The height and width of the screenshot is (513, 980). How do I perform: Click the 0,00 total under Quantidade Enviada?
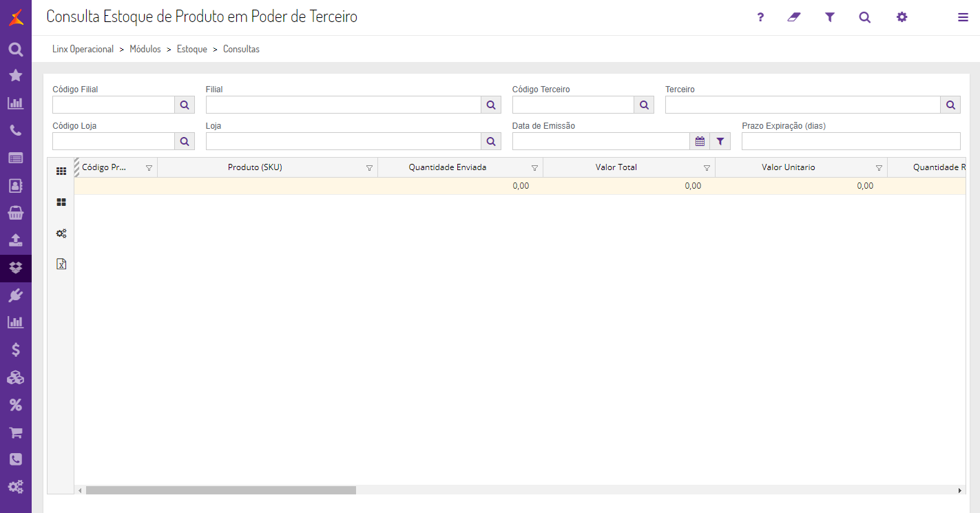point(521,186)
